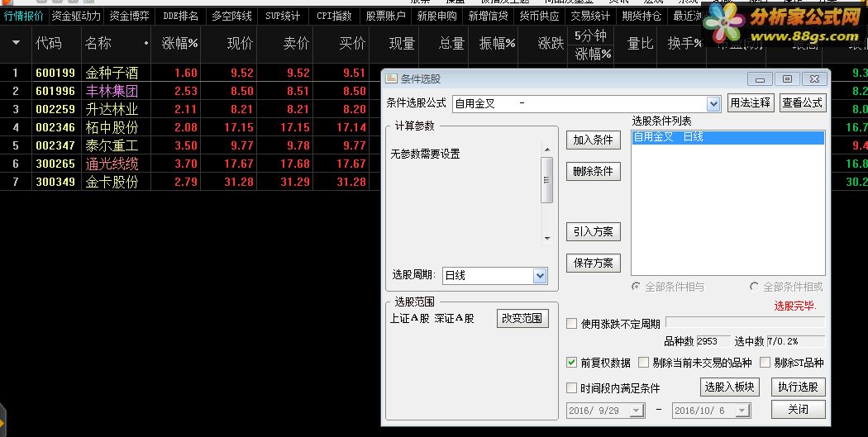Select 全部条件相或 radio button
The width and height of the screenshot is (868, 437).
coord(754,287)
